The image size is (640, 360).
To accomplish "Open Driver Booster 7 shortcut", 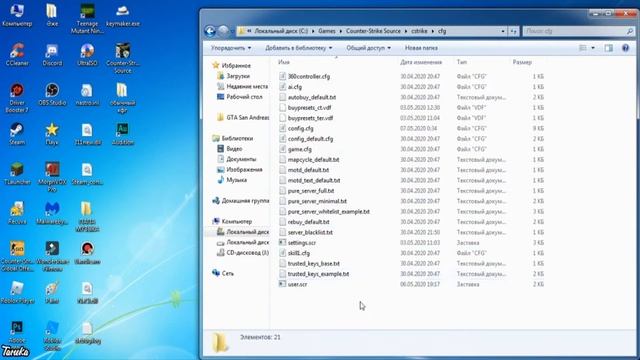I will point(17,98).
